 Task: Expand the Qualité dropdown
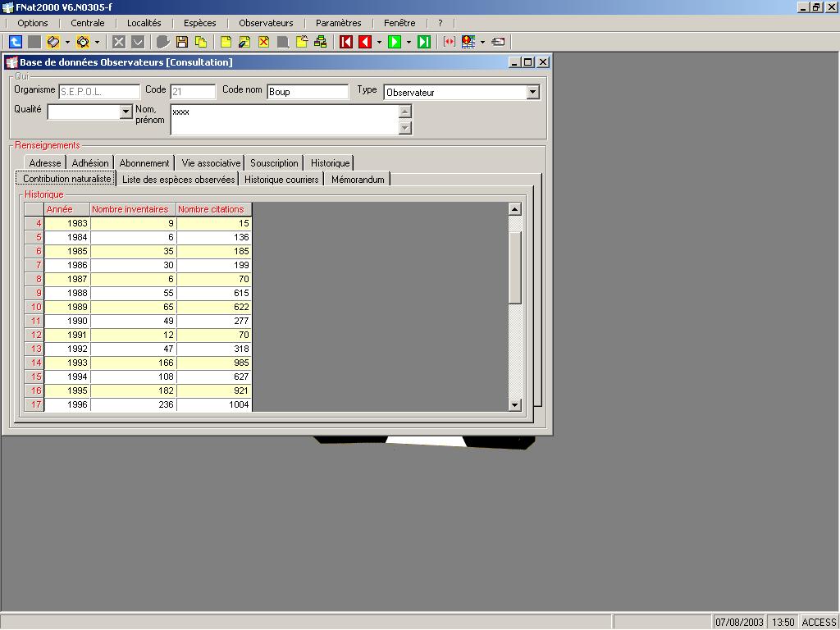[126, 112]
